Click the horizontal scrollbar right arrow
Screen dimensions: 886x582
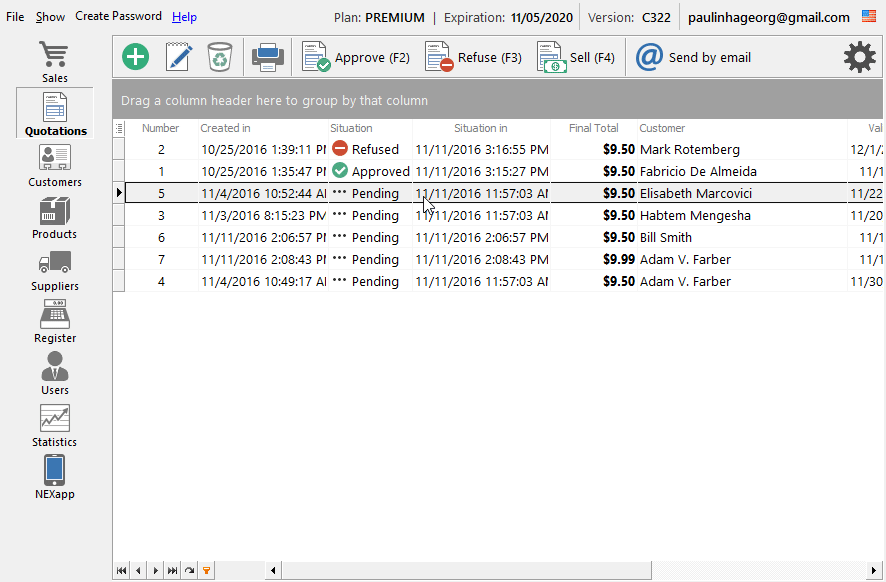874,570
